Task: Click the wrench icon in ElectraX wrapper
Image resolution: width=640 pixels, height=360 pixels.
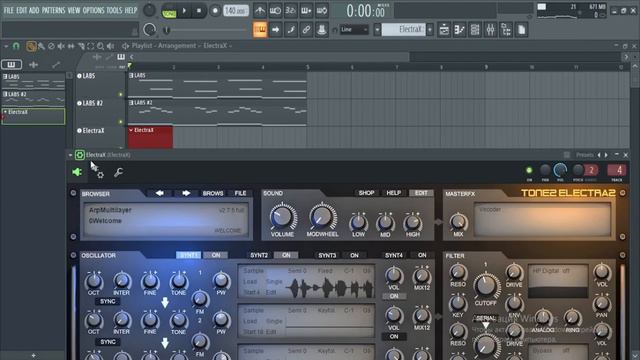Action: (118, 172)
